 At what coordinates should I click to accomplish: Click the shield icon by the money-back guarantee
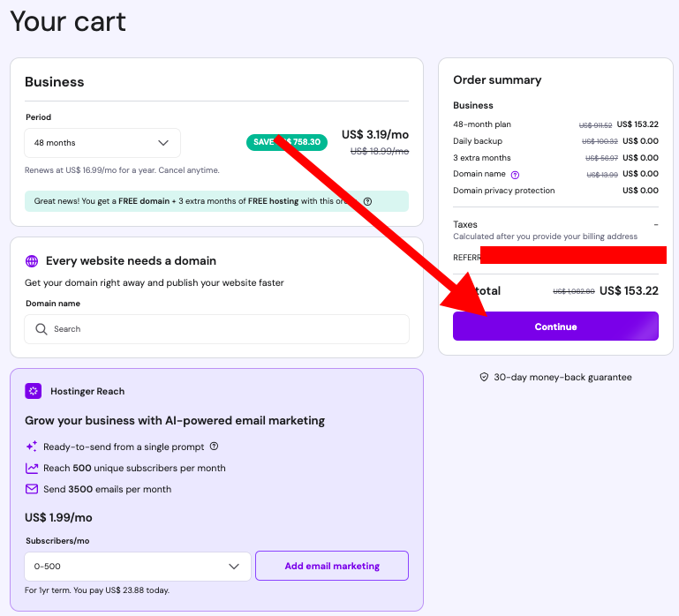[x=484, y=377]
